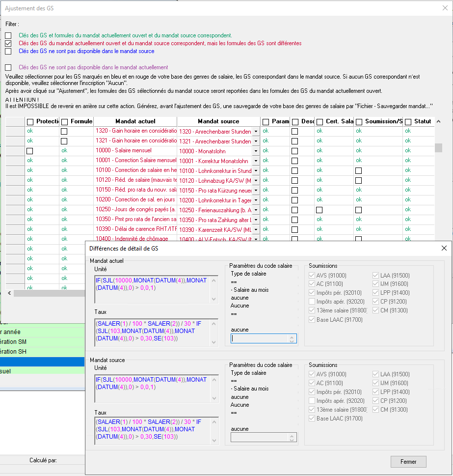Image resolution: width=453 pixels, height=476 pixels.
Task: Open source dropdown for 10390 Karenzzeit KA/SW
Action: point(256,229)
